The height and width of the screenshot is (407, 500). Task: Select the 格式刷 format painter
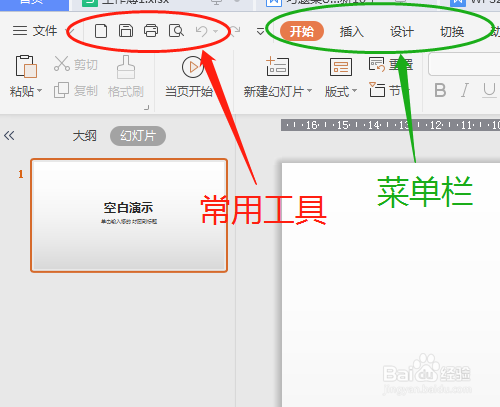point(126,76)
